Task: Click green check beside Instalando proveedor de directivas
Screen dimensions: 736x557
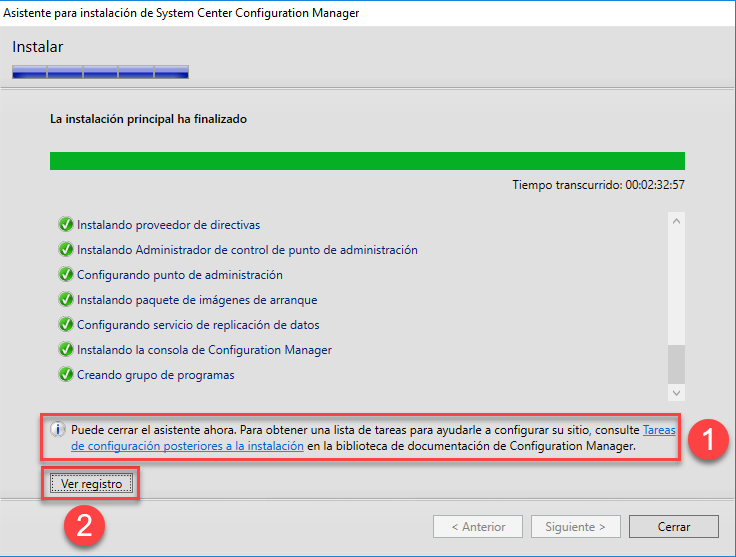Action: pyautogui.click(x=66, y=225)
